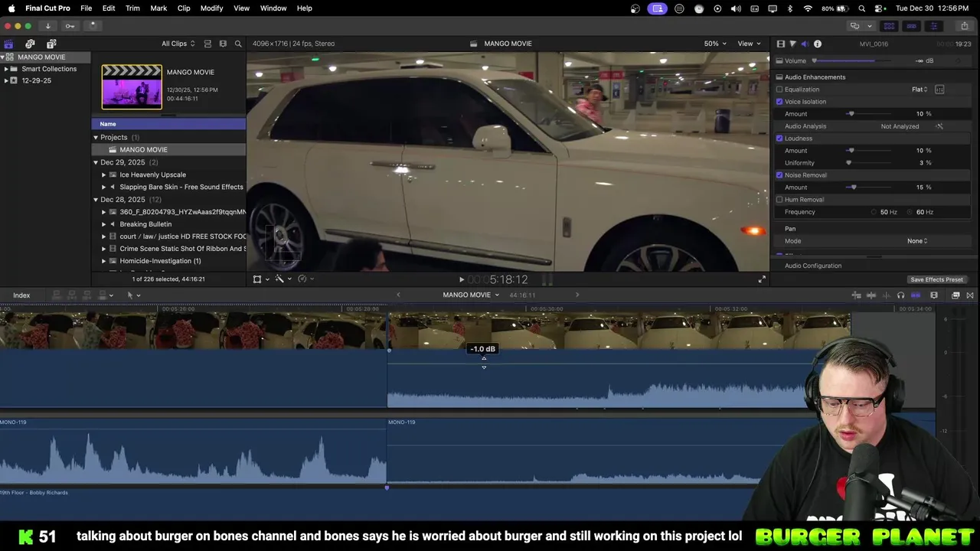
Task: Open the macOS Control Center icon
Action: point(879,8)
